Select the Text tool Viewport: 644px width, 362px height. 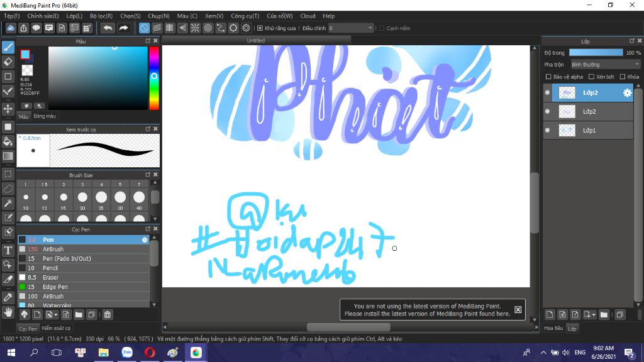[8, 250]
